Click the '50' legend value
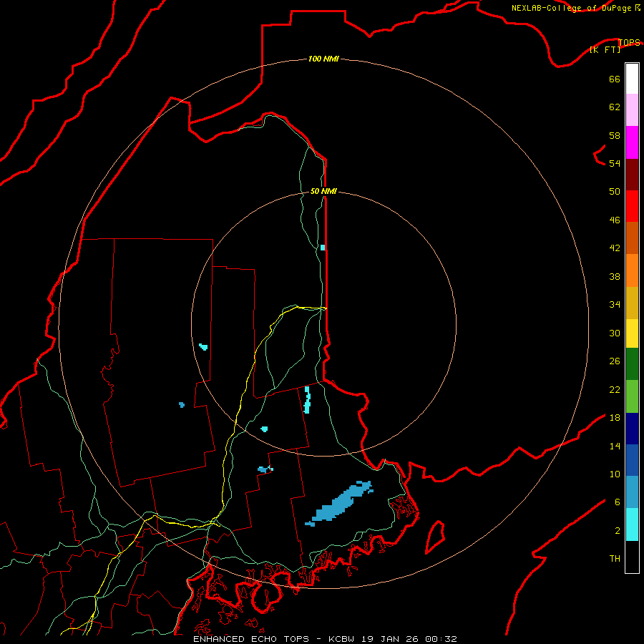 [615, 191]
